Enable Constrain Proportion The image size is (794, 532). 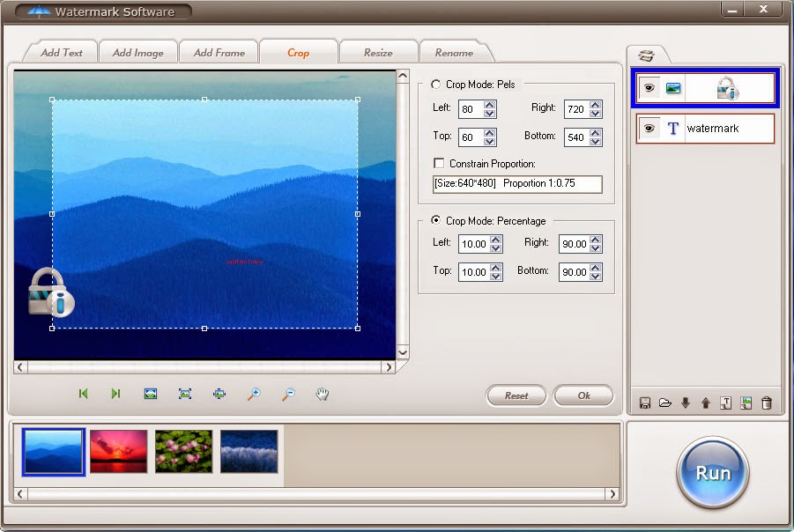pyautogui.click(x=437, y=163)
